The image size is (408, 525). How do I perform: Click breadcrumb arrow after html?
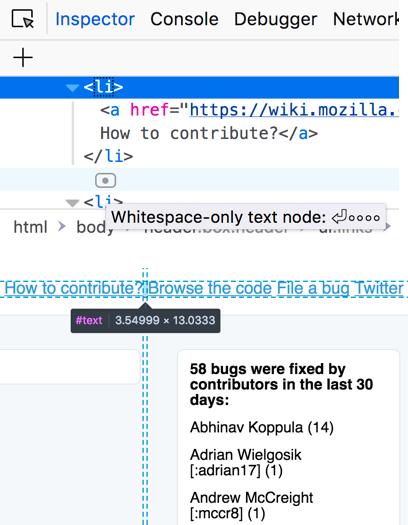click(x=62, y=227)
